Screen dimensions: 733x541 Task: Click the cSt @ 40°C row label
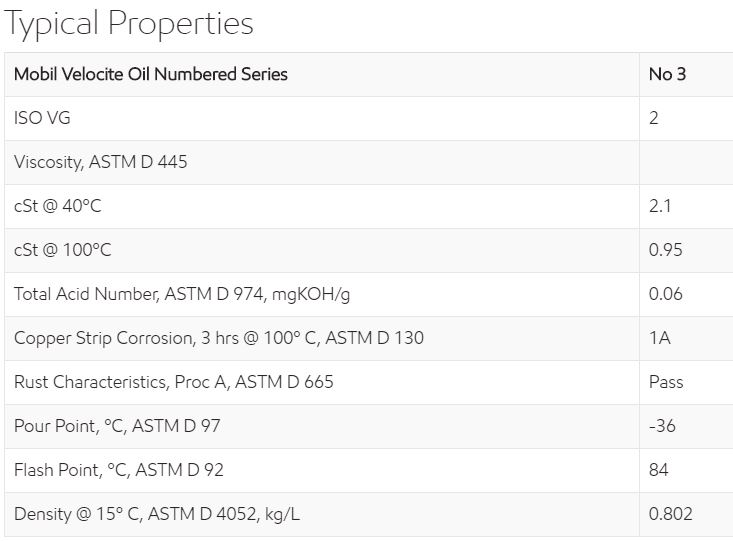tap(58, 206)
